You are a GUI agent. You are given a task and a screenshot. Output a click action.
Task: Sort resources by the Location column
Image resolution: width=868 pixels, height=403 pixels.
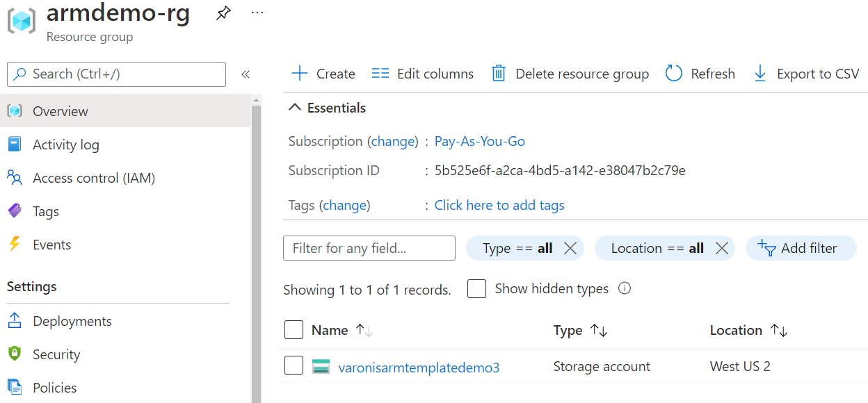(x=779, y=331)
